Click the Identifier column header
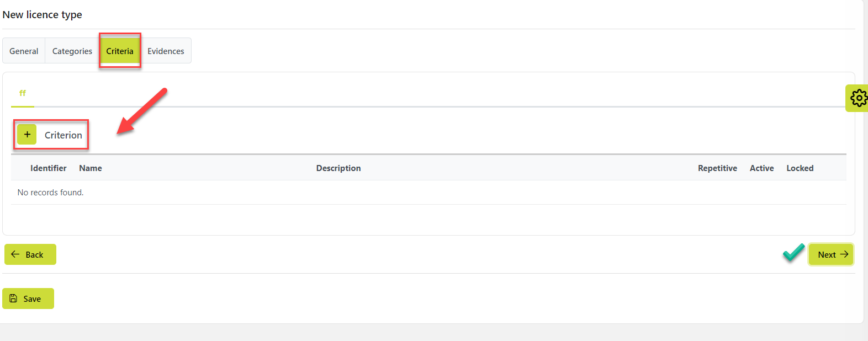The image size is (868, 341). tap(49, 168)
